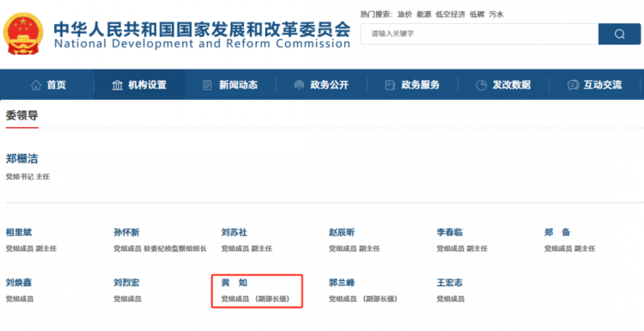Open profile of 刘苏社
The height and width of the screenshot is (331, 644).
pos(234,233)
